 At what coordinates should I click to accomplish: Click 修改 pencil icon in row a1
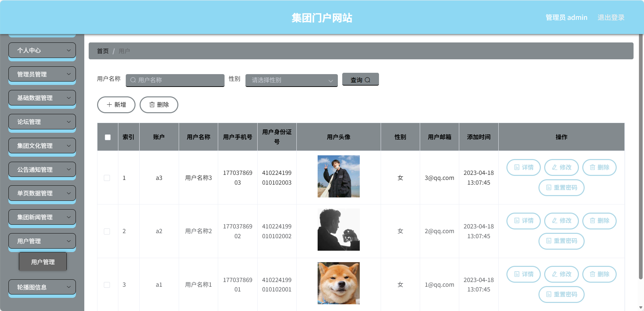[555, 274]
